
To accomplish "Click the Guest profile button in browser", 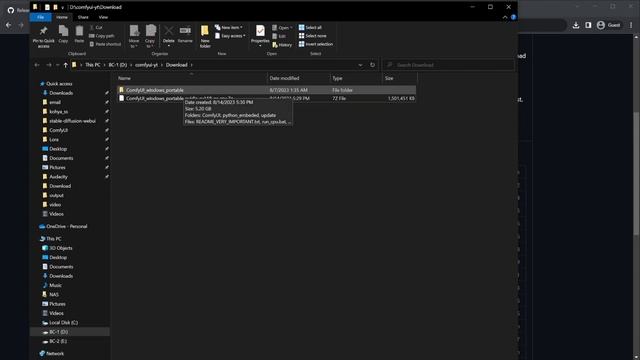I will pos(608,25).
